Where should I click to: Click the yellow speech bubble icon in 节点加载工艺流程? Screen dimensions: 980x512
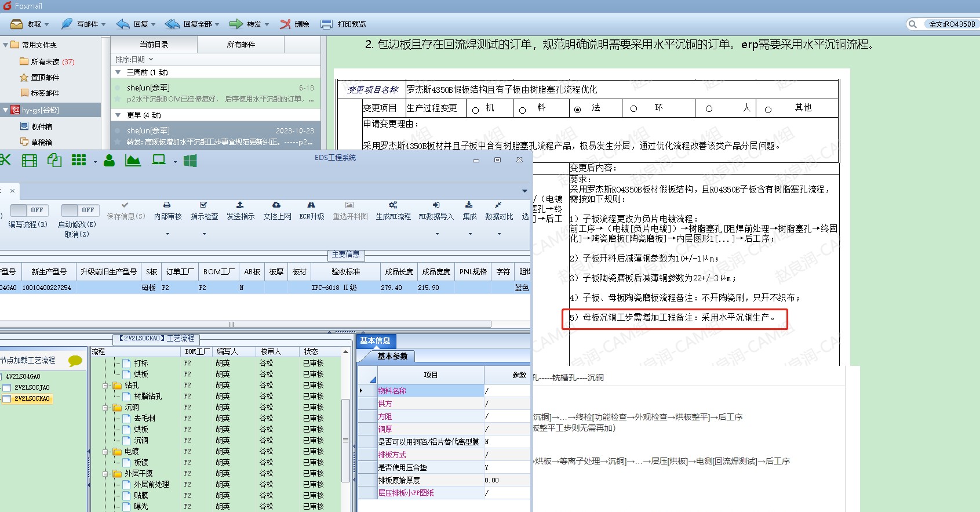75,361
